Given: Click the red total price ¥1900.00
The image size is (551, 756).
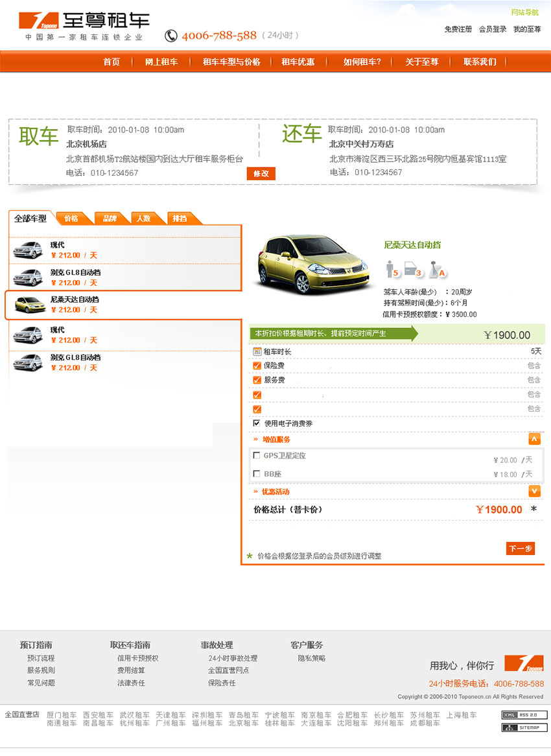Looking at the screenshot, I should 499,510.
